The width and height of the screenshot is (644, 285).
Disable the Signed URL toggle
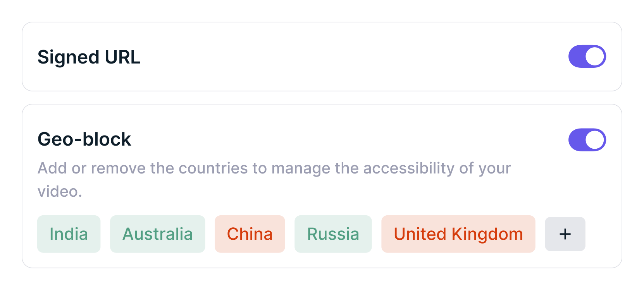(x=587, y=57)
